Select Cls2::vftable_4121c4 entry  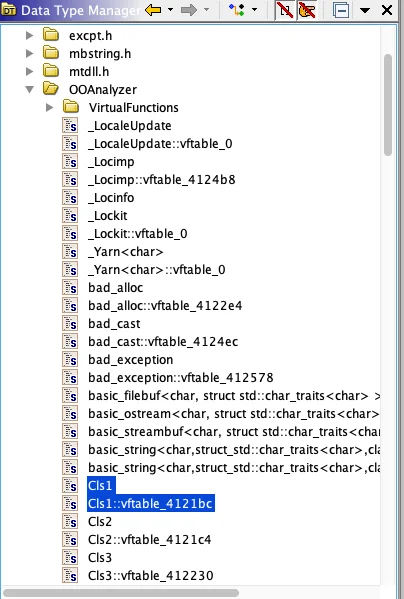[149, 539]
